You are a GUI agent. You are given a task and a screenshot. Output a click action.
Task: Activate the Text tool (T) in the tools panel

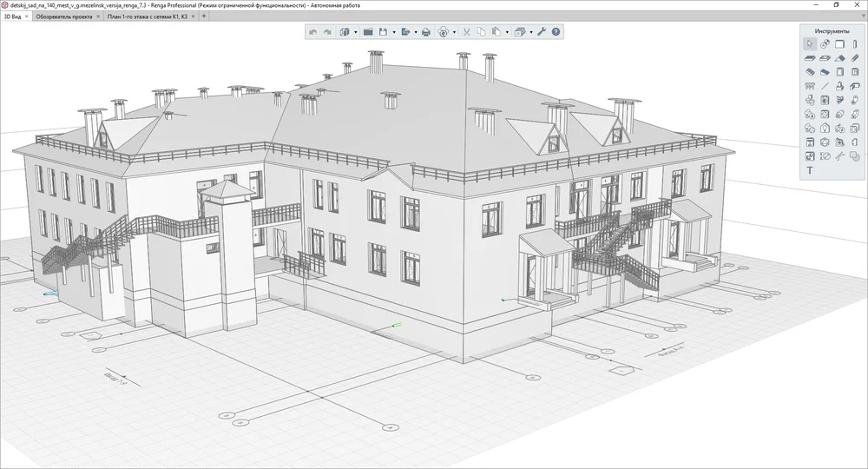click(x=809, y=170)
